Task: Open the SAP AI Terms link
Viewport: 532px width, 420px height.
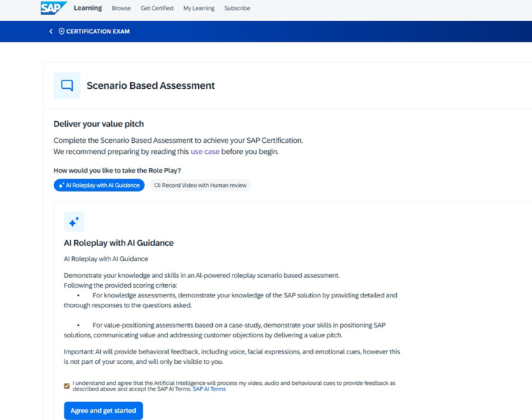Action: point(209,389)
